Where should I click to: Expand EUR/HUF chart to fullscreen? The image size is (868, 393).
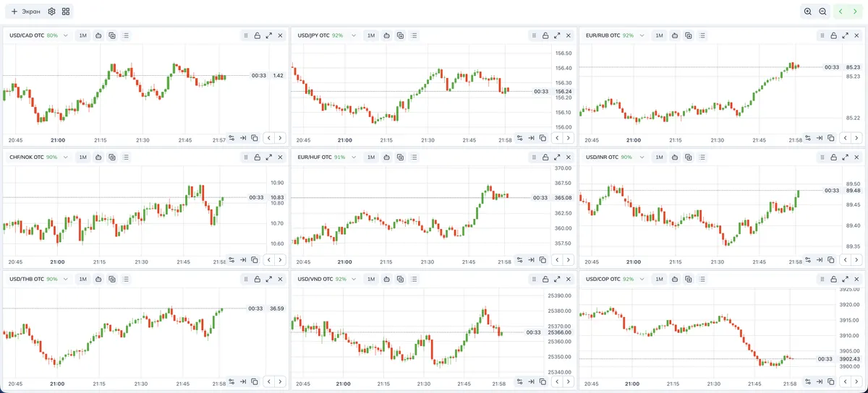tap(557, 157)
